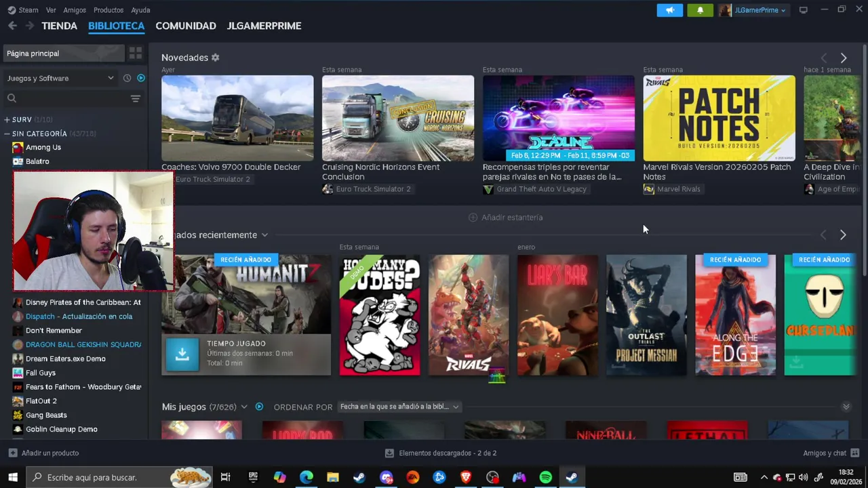Image resolution: width=868 pixels, height=488 pixels.
Task: Open the notifications bell
Action: [x=700, y=10]
